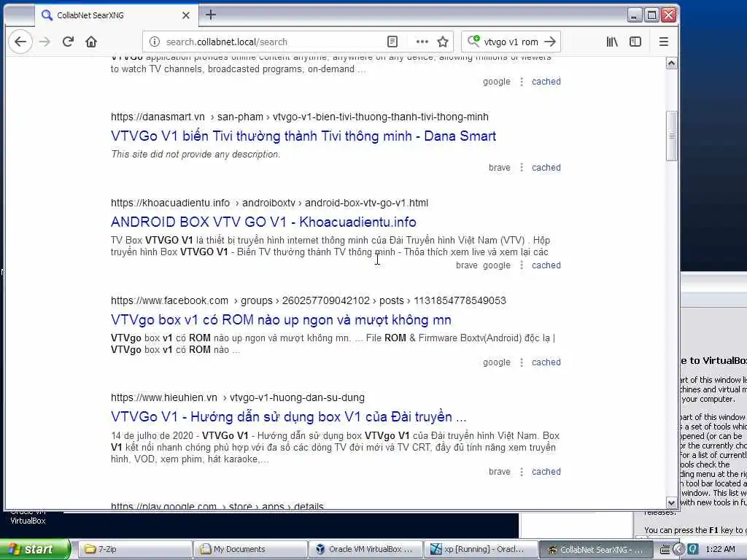Viewport: 747px width, 560px height.
Task: Click the blue system tray icon
Action: click(693, 550)
